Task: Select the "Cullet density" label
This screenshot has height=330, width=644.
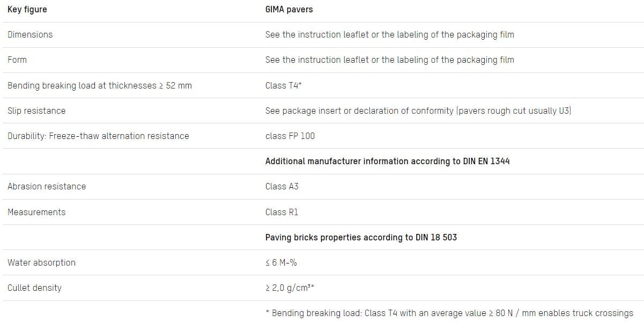Action: click(x=34, y=288)
